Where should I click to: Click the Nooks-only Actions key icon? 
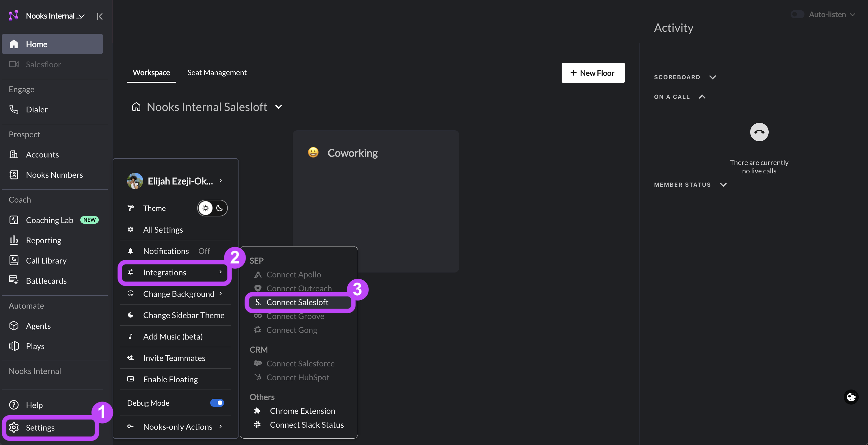tap(131, 426)
